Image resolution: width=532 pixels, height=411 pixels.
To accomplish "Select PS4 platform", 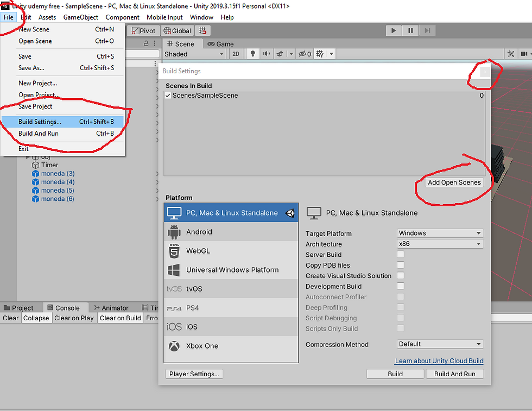I will click(231, 308).
